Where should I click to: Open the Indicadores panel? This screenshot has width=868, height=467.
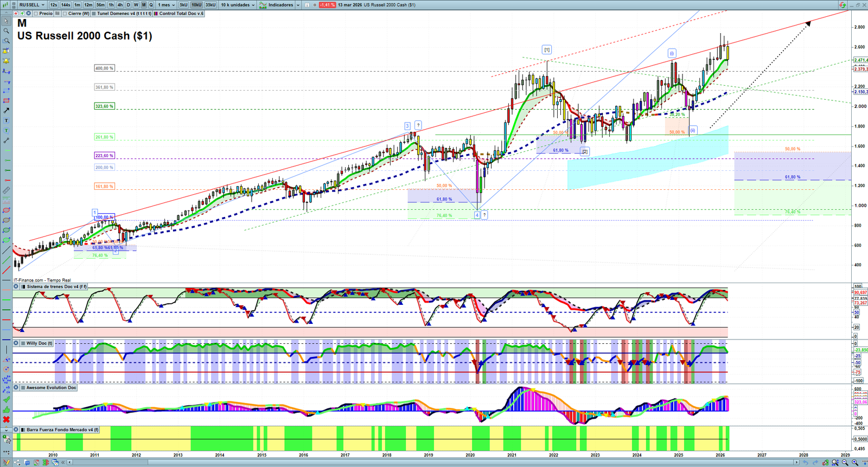tap(277, 5)
